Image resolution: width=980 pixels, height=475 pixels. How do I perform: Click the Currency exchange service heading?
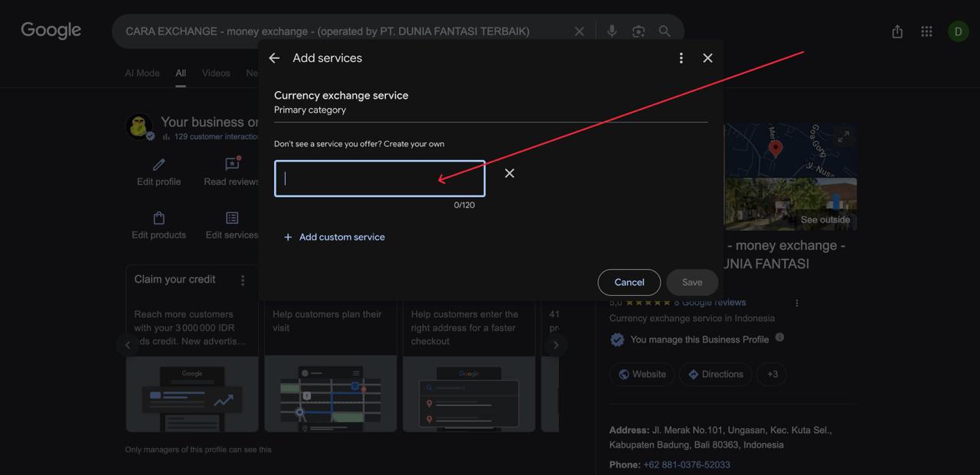[x=341, y=95]
